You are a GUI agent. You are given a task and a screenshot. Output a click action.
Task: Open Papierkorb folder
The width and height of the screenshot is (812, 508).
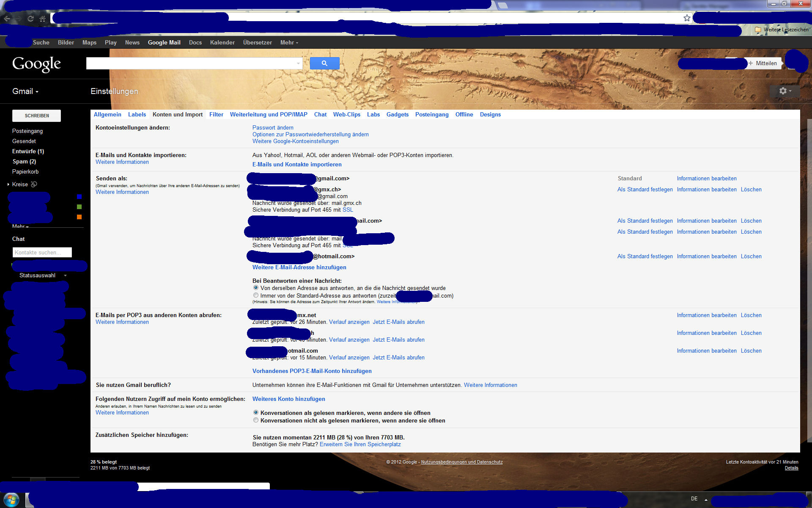coord(25,171)
